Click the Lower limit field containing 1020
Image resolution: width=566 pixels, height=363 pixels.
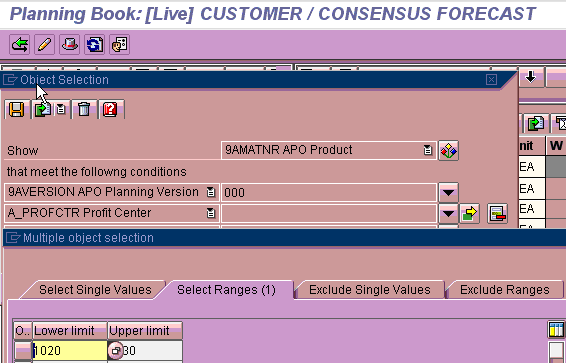coord(70,350)
